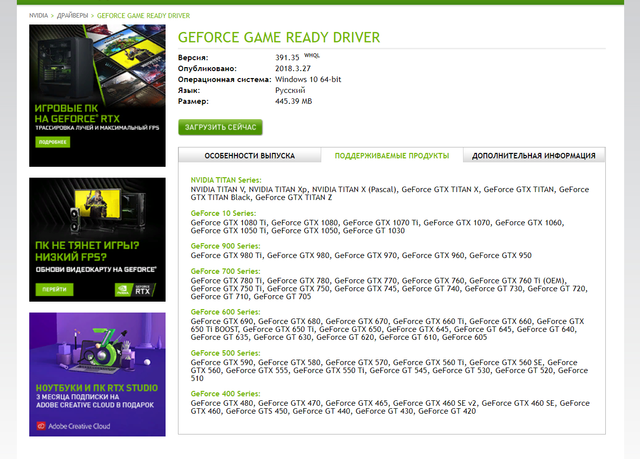Open the ДОПОЛНИТЕЛЬНАЯ ИНФОРМАЦИЯ tab
Image resolution: width=640 pixels, height=459 pixels.
coord(533,155)
